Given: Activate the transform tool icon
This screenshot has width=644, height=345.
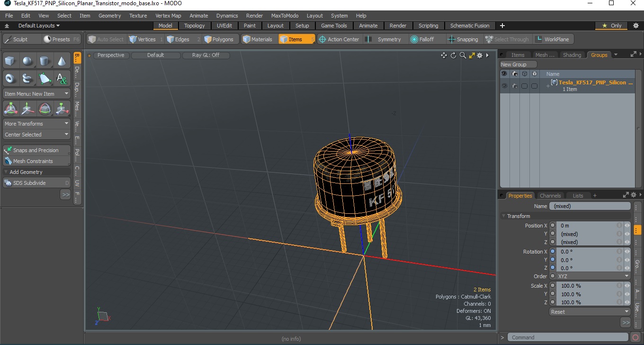Looking at the screenshot, I should click(x=10, y=109).
